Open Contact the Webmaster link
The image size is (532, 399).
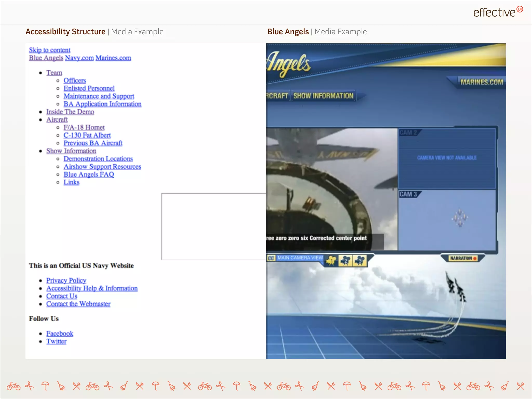click(x=78, y=304)
